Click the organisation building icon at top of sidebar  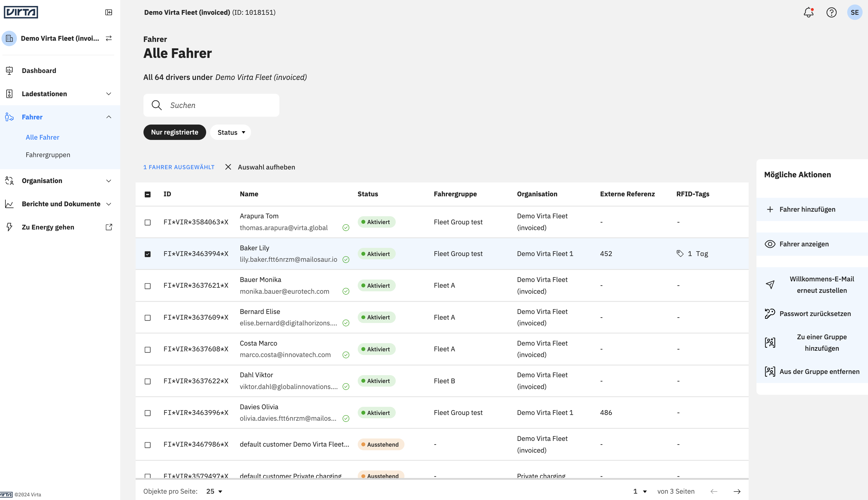[x=9, y=38]
